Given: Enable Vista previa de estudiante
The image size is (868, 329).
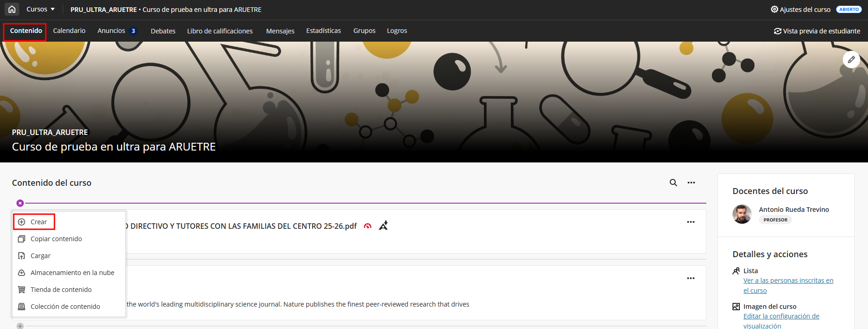Looking at the screenshot, I should point(817,31).
